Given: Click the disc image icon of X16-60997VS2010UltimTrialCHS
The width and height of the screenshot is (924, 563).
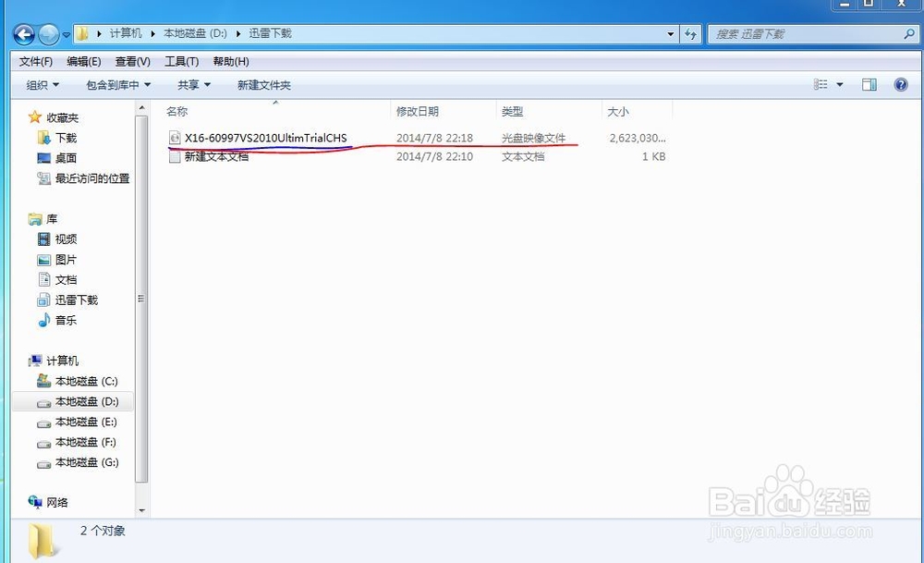Looking at the screenshot, I should click(x=175, y=138).
